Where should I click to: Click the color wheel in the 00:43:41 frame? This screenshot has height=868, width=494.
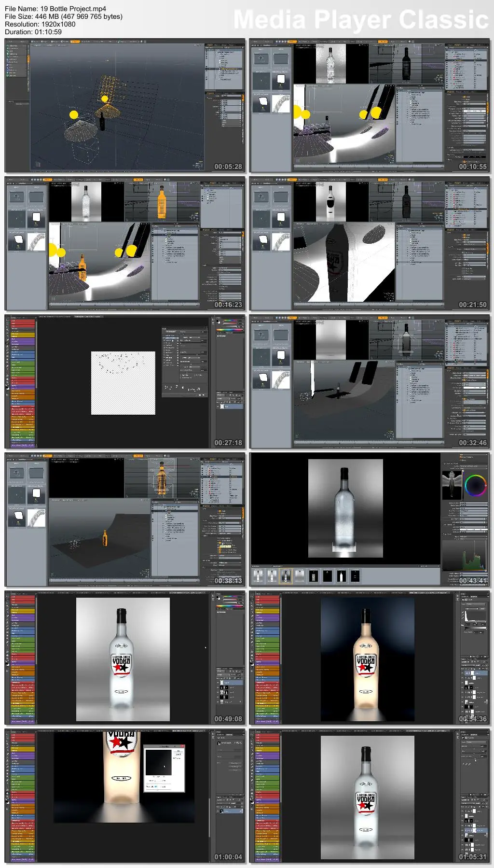click(x=476, y=486)
